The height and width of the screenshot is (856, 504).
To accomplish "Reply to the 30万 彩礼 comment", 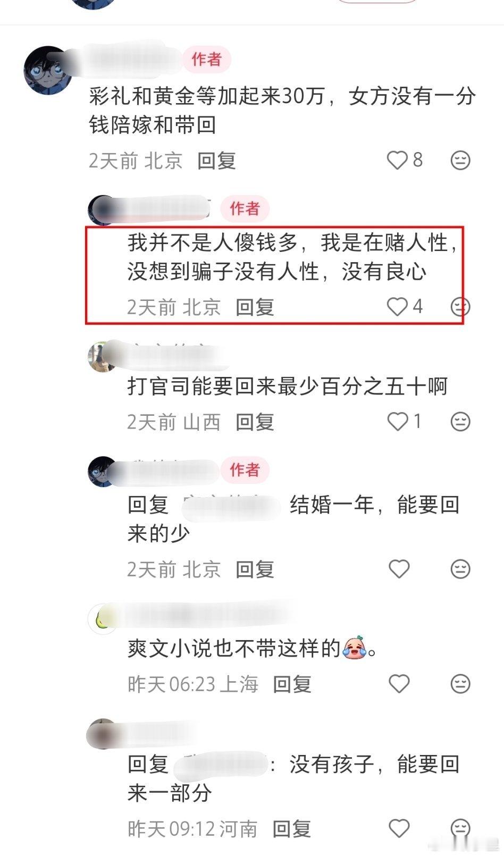I will 216,161.
